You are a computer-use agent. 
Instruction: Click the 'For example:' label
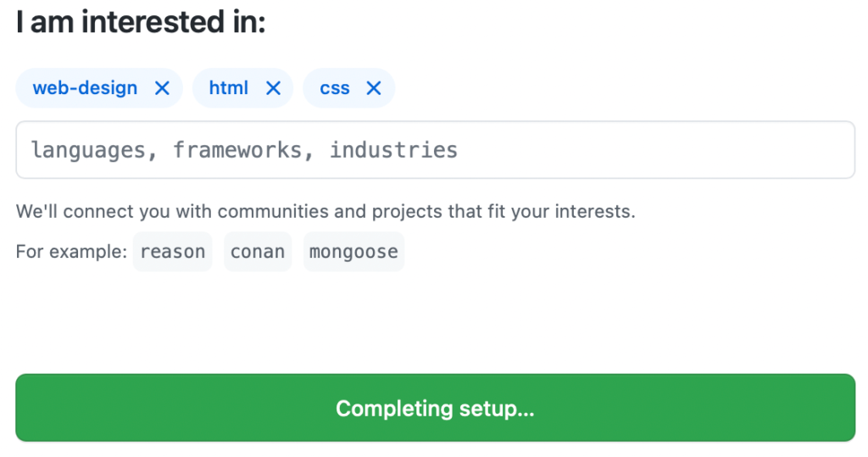tap(71, 252)
